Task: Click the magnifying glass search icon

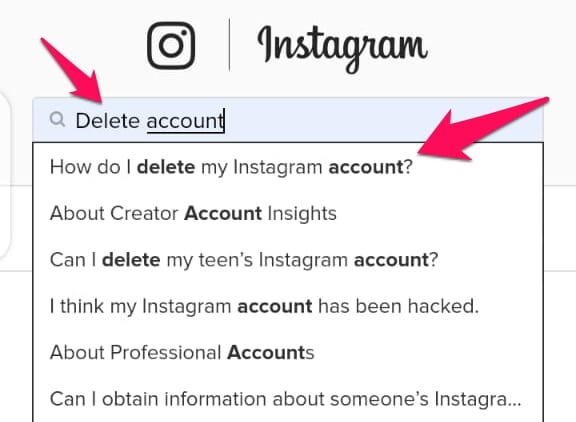Action: (58, 119)
